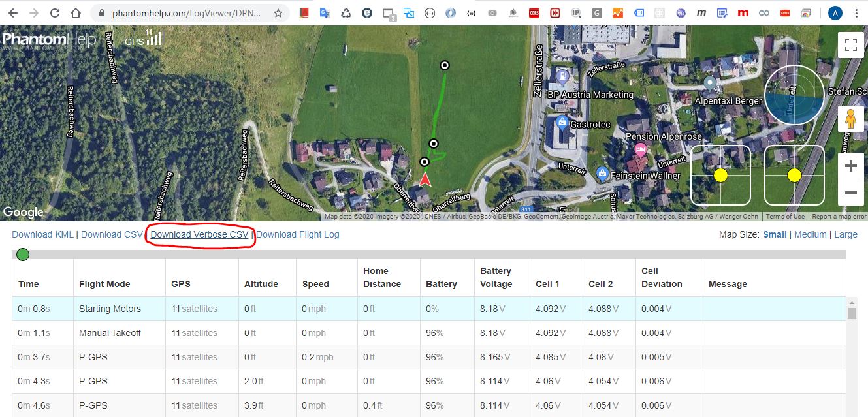The width and height of the screenshot is (868, 417).
Task: Zoom out the map with minus button
Action: click(x=850, y=193)
